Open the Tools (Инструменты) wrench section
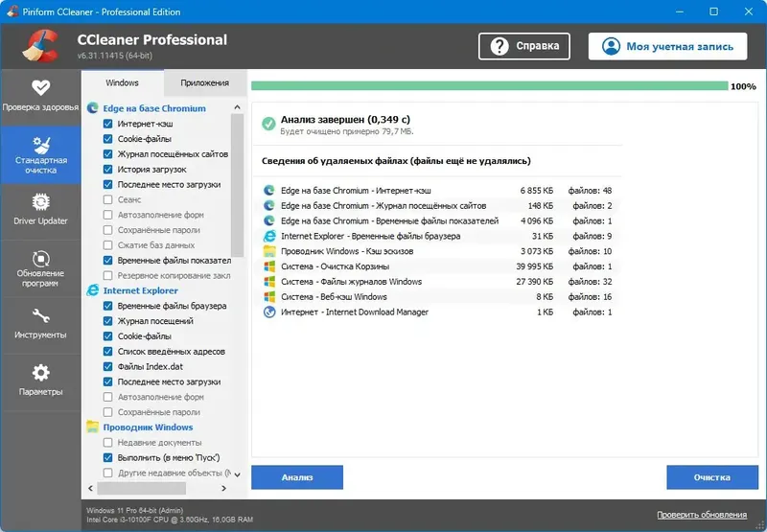767x532 pixels. [x=40, y=324]
